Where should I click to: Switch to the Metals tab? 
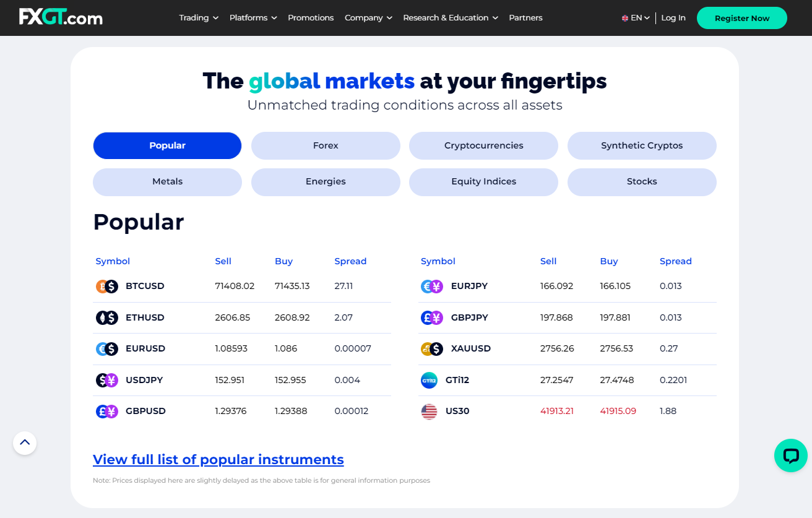click(x=167, y=181)
